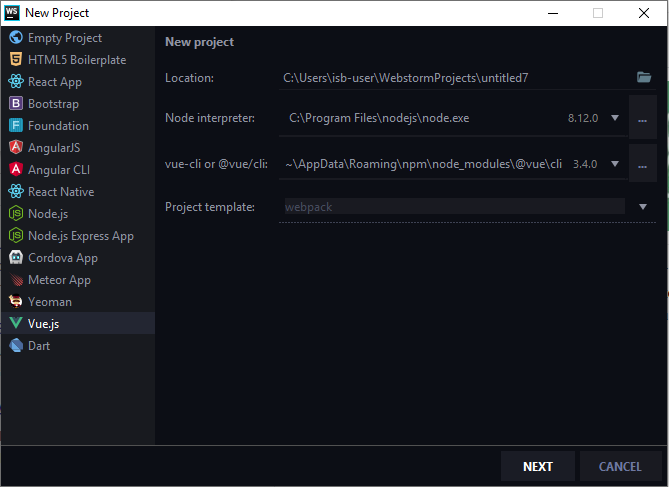The height and width of the screenshot is (487, 669).
Task: Select Empty Project generator
Action: coord(78,38)
